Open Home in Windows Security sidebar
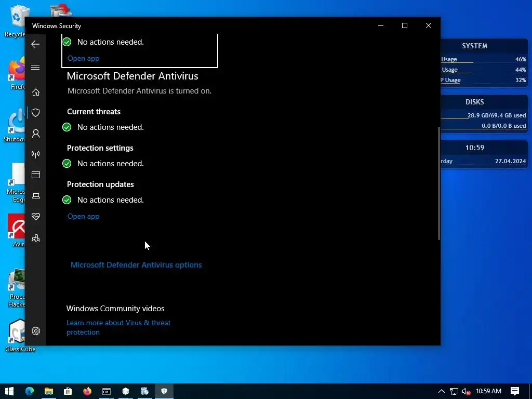The width and height of the screenshot is (532, 399). coord(36,92)
